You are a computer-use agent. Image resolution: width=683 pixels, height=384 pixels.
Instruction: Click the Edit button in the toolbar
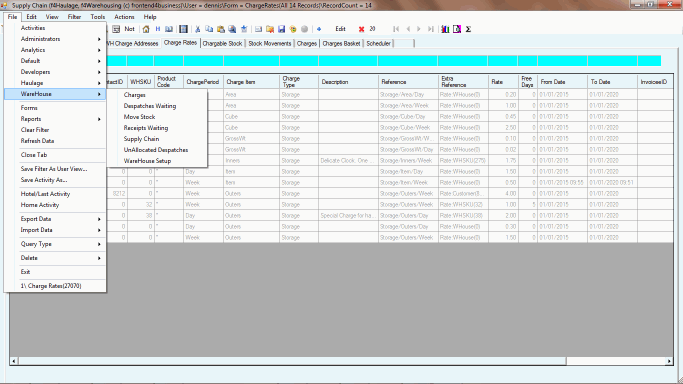[x=340, y=29]
